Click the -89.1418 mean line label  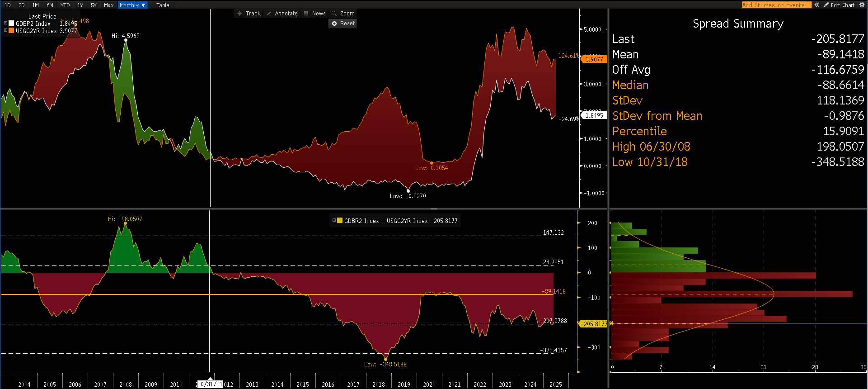click(x=554, y=291)
